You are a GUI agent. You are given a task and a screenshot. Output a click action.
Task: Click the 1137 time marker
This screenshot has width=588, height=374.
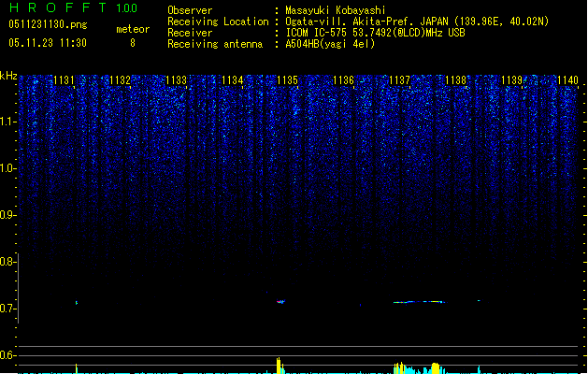400,80
